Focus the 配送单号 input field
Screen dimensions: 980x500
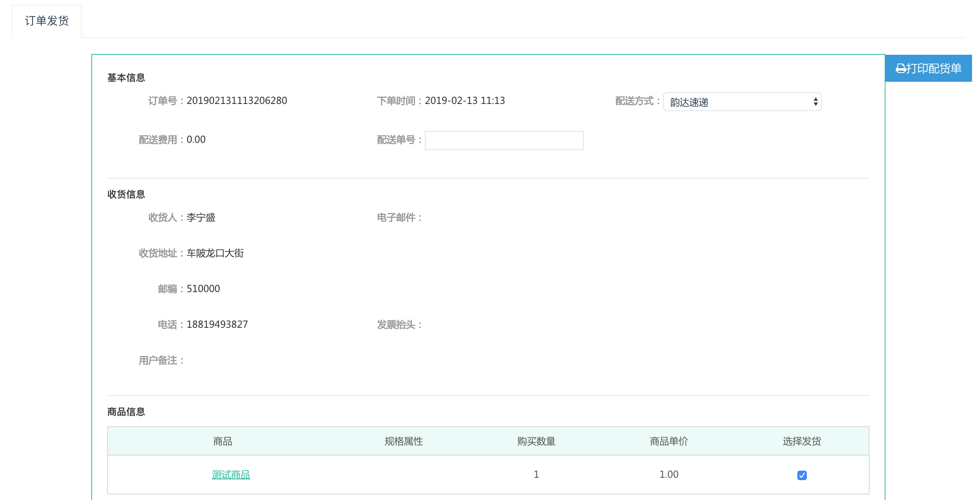tap(504, 140)
